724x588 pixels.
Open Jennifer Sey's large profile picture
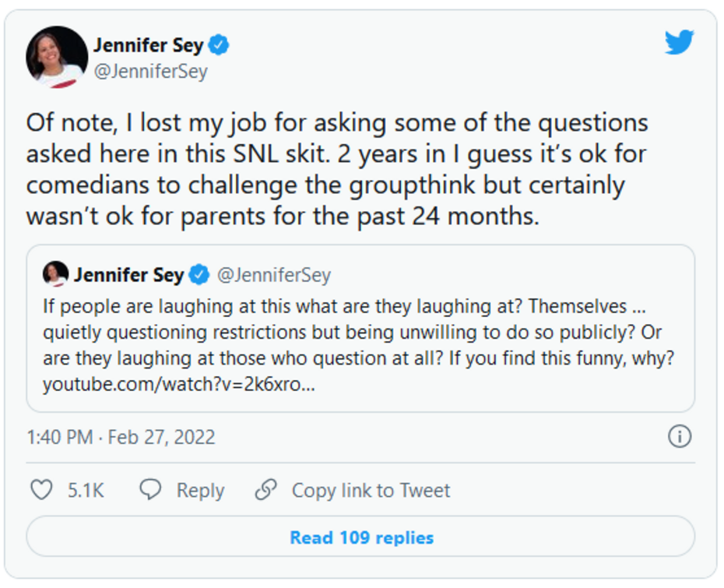click(x=57, y=57)
